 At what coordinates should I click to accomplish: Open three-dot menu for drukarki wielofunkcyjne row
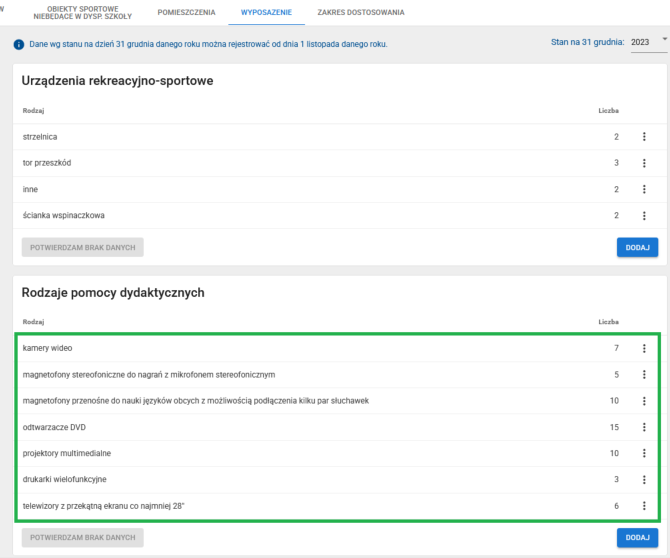[644, 480]
